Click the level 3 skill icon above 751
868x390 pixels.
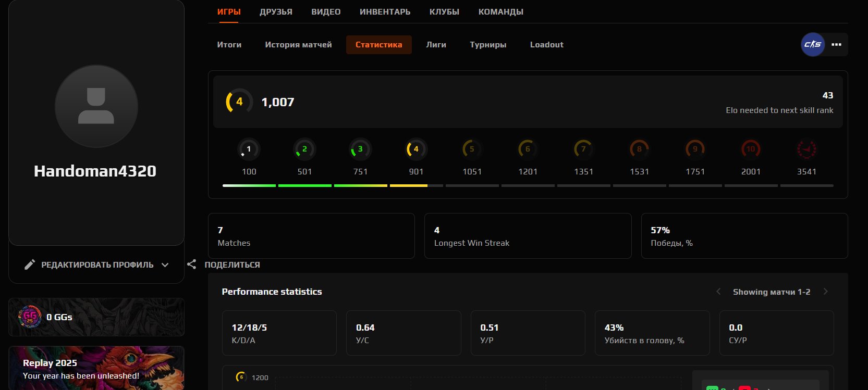(360, 149)
